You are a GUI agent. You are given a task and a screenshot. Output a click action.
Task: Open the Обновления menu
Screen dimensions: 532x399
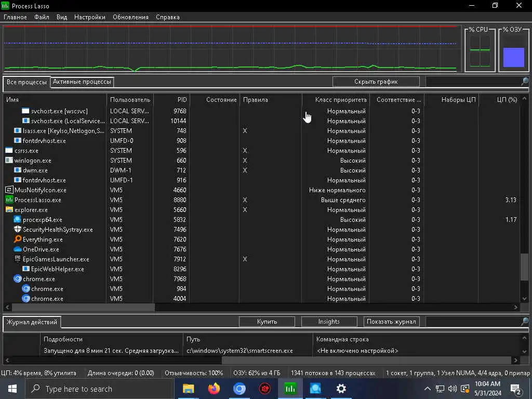click(130, 17)
